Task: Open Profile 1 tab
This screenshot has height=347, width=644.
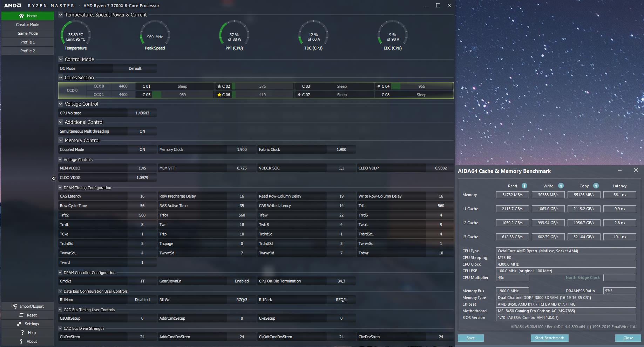Action: click(28, 42)
